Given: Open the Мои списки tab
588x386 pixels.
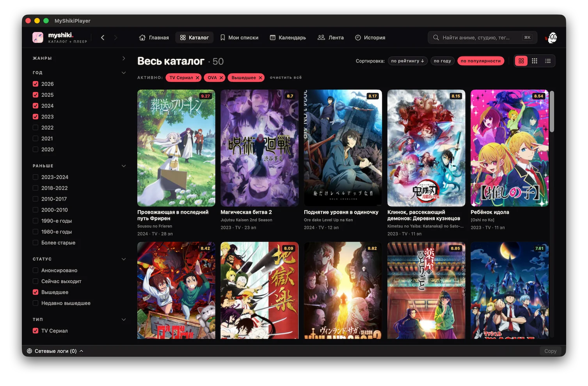Looking at the screenshot, I should [239, 37].
